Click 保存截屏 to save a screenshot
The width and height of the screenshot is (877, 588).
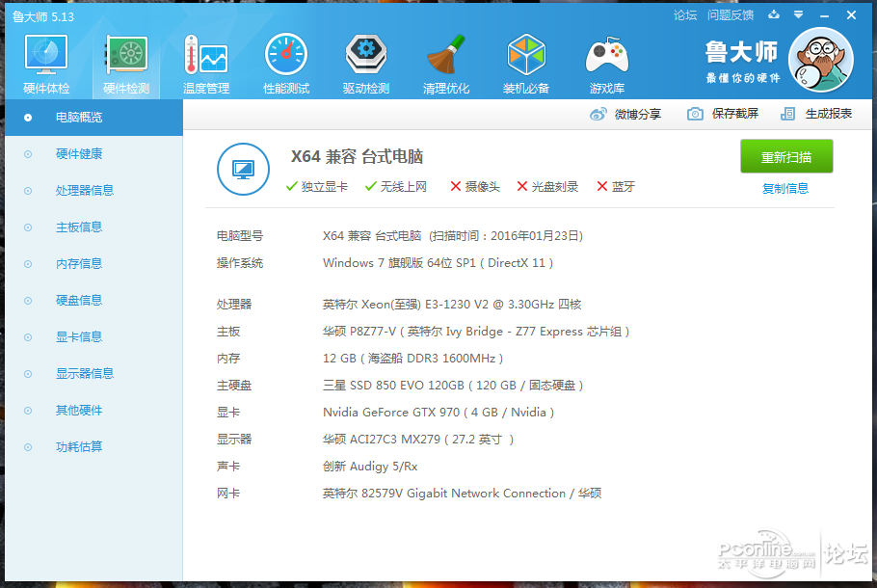coord(735,114)
